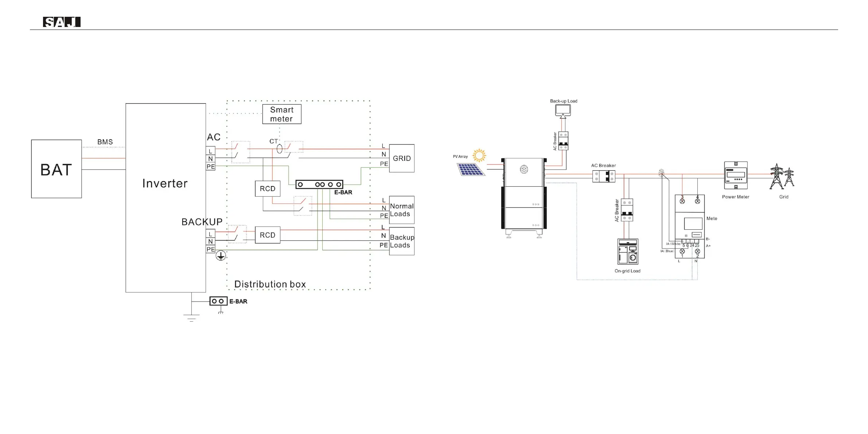
Task: Select the CT ring on AC line
Action: tap(280, 149)
